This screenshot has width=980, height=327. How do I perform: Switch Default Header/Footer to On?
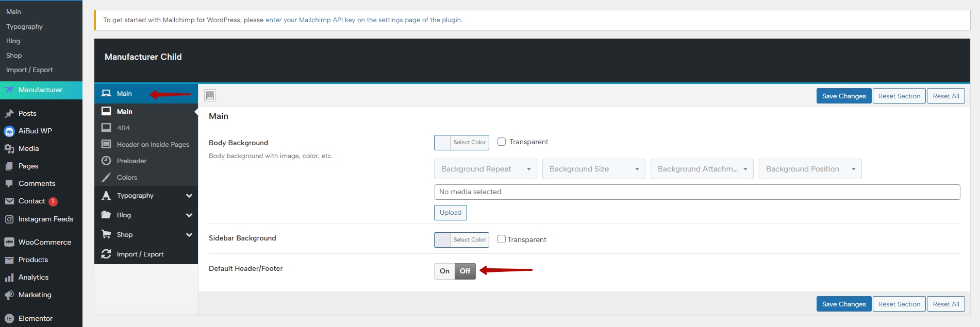coord(444,271)
